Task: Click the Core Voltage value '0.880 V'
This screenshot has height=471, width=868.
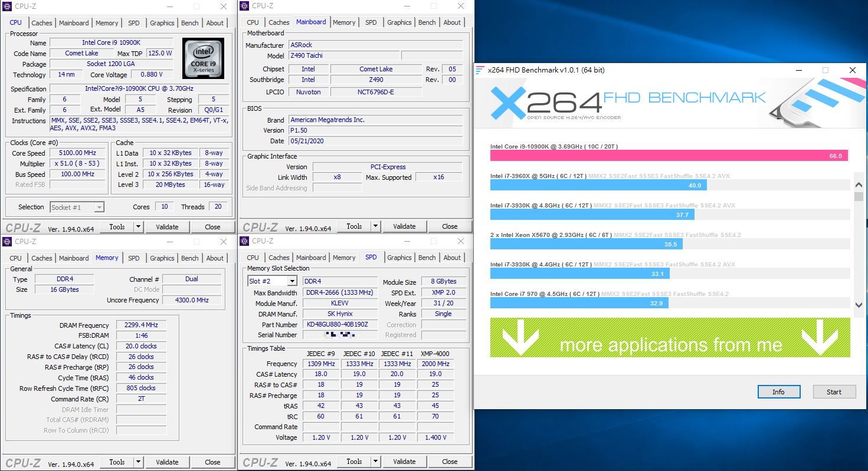Action: coord(152,75)
